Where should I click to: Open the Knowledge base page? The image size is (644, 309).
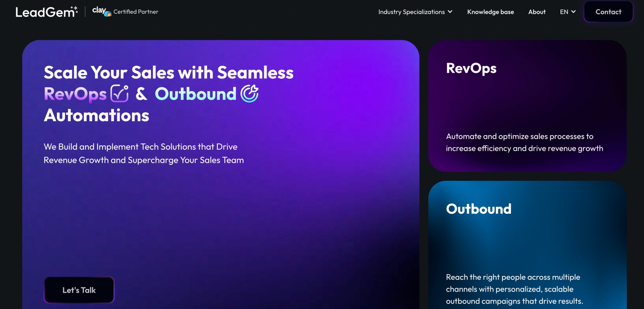tap(491, 12)
